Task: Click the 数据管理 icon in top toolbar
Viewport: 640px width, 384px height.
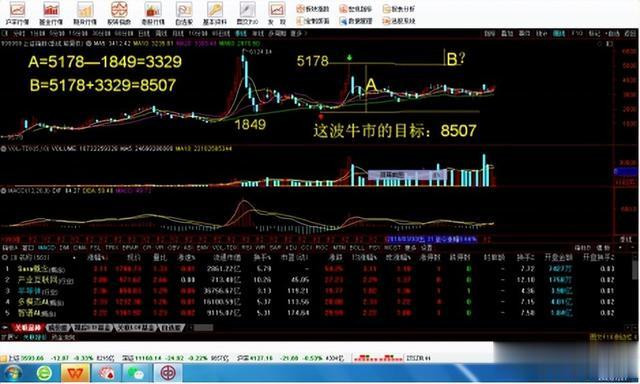Action: pos(356,21)
